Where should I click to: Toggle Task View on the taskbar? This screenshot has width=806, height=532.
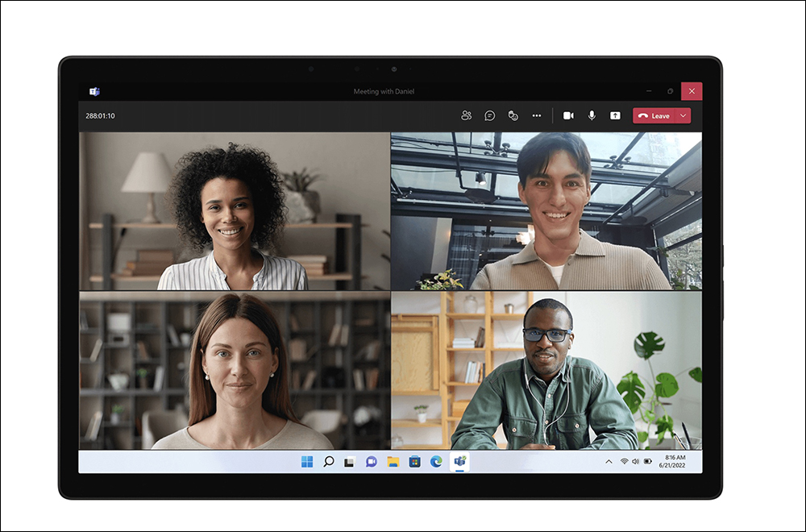tap(350, 462)
